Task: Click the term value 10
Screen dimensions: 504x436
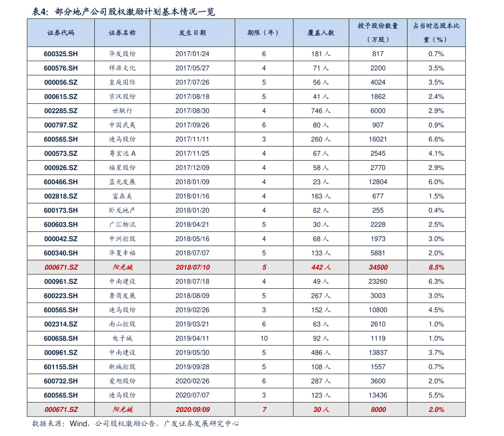Action: point(264,338)
